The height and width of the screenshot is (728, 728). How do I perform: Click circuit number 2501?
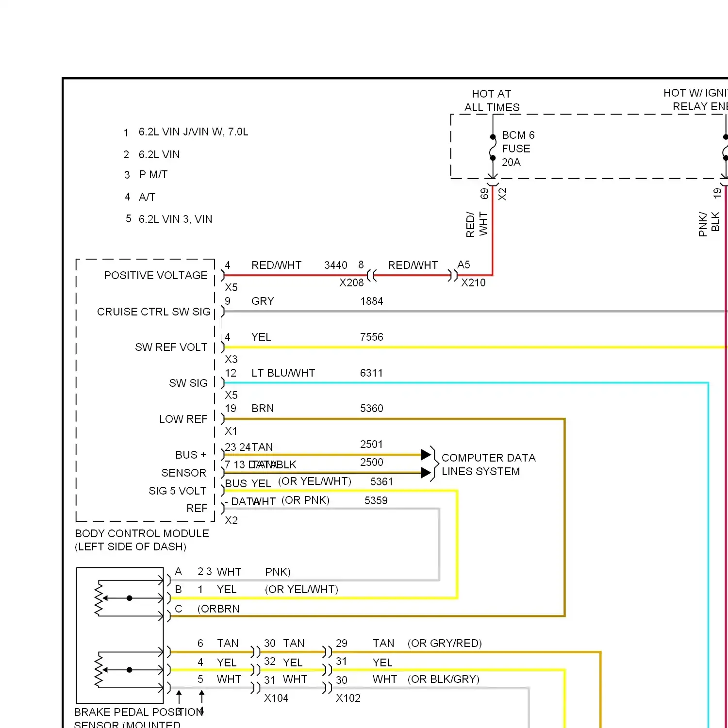pos(372,444)
